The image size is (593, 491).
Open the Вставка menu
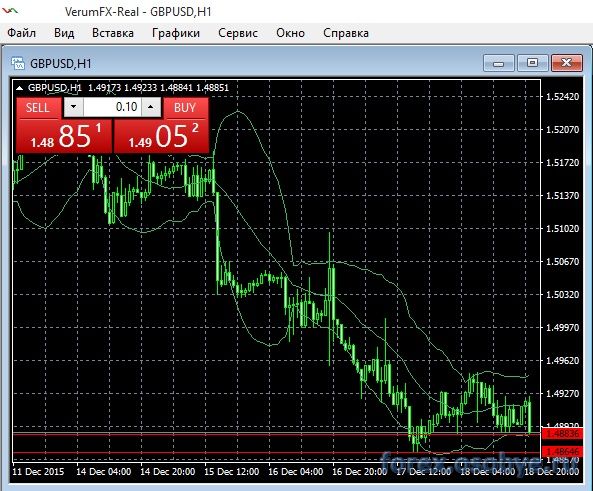[x=113, y=33]
